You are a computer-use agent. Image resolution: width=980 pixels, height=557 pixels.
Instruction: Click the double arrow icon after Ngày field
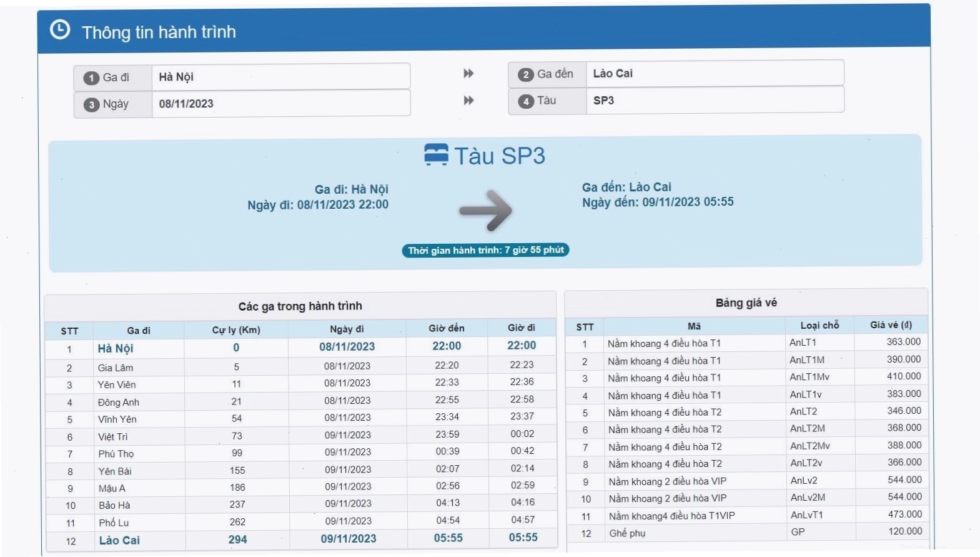click(468, 101)
